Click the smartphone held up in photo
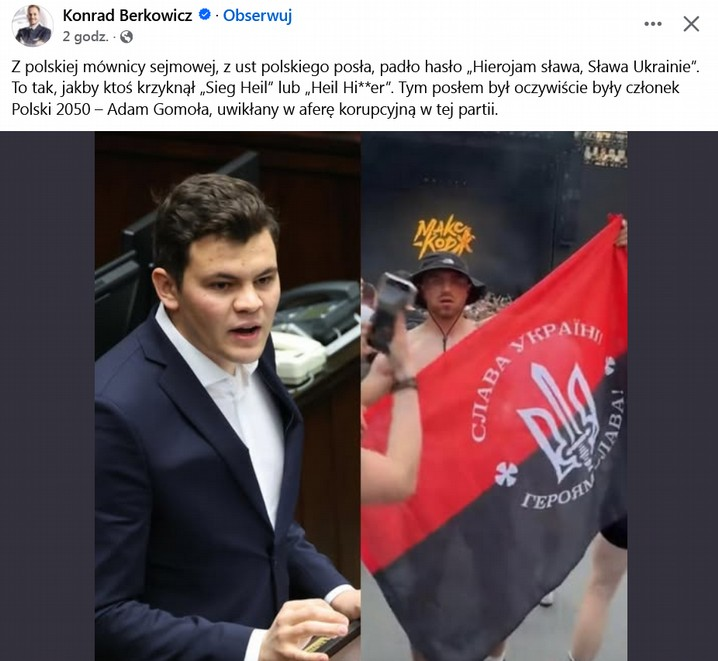 coord(390,311)
